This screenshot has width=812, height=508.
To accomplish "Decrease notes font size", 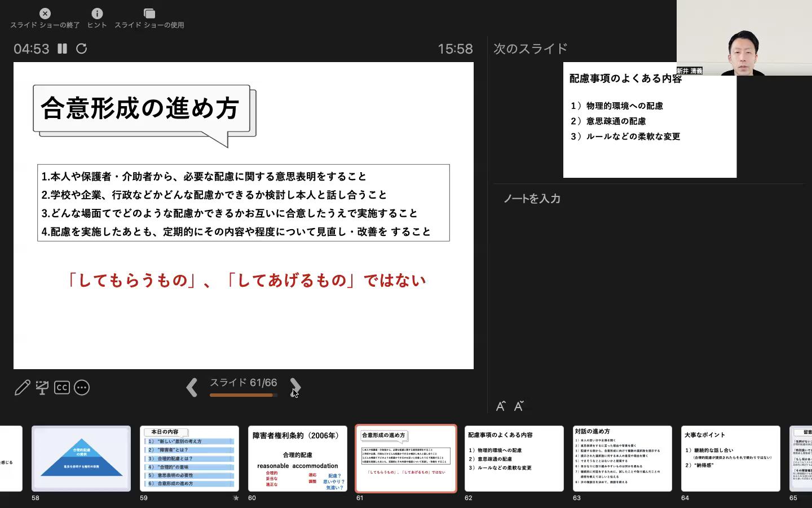I will (519, 406).
